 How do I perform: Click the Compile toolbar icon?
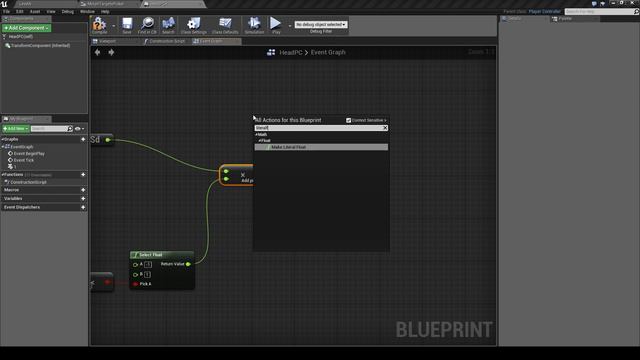(99, 25)
